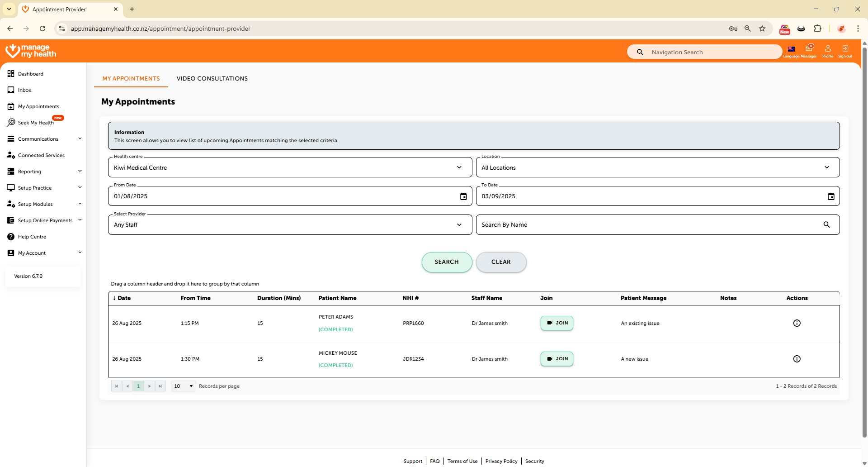Join the Peter Adams video appointment
The width and height of the screenshot is (868, 467).
[557, 323]
